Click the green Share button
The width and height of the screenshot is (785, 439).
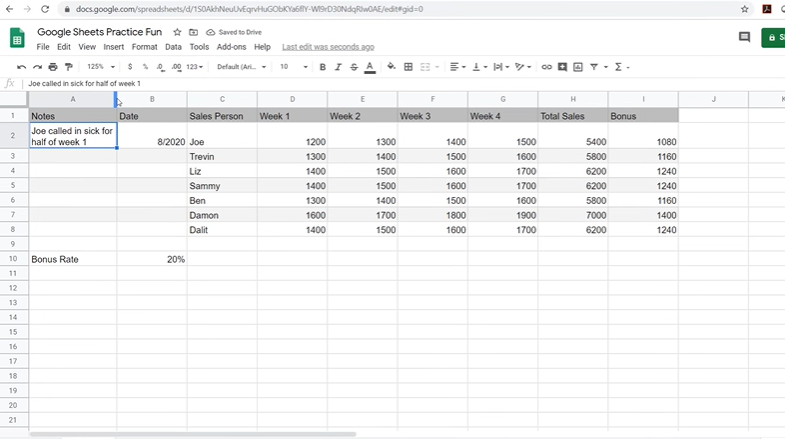[773, 38]
